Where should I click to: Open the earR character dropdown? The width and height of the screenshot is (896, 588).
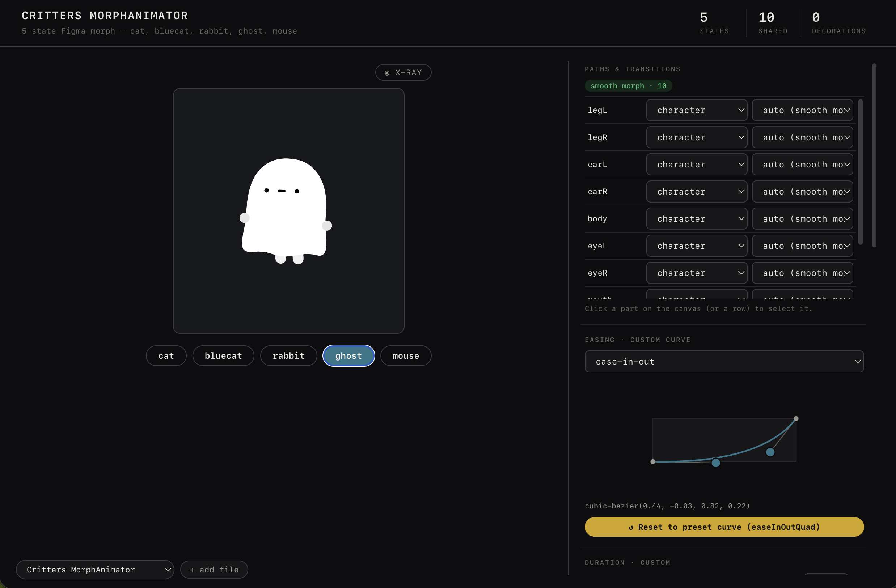click(697, 192)
